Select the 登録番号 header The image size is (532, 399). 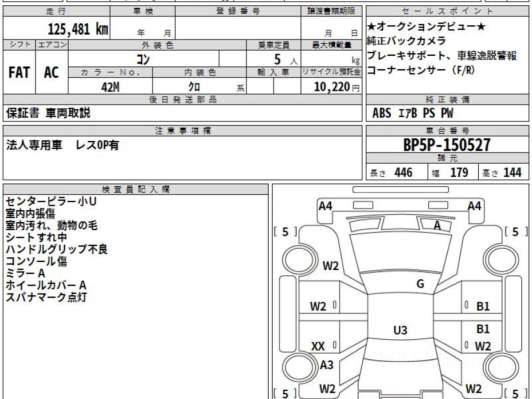pos(238,12)
